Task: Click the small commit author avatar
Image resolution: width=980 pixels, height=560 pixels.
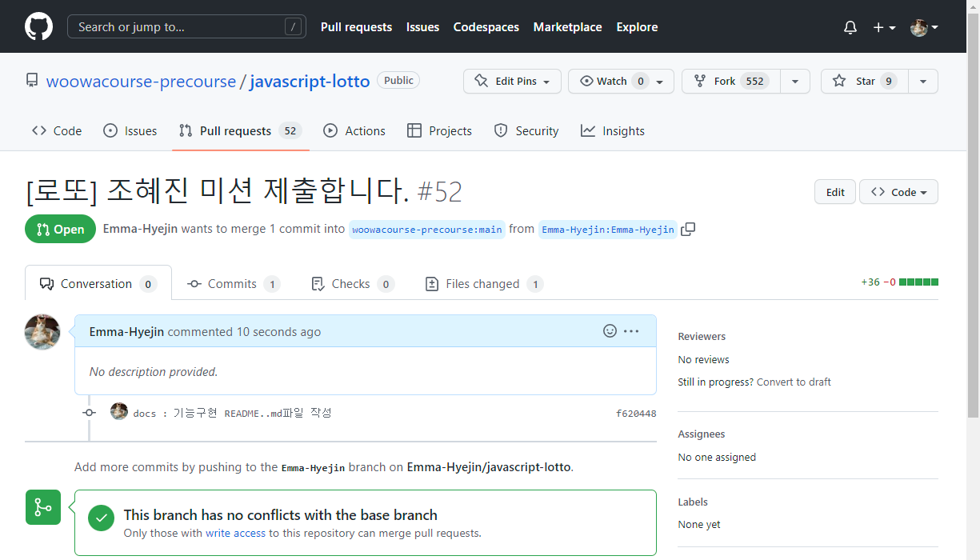Action: [119, 412]
